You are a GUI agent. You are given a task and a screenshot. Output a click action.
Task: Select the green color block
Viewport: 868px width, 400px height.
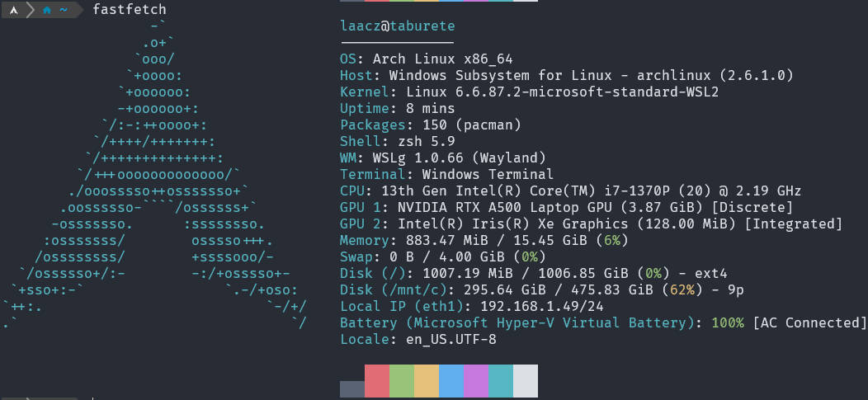402,381
